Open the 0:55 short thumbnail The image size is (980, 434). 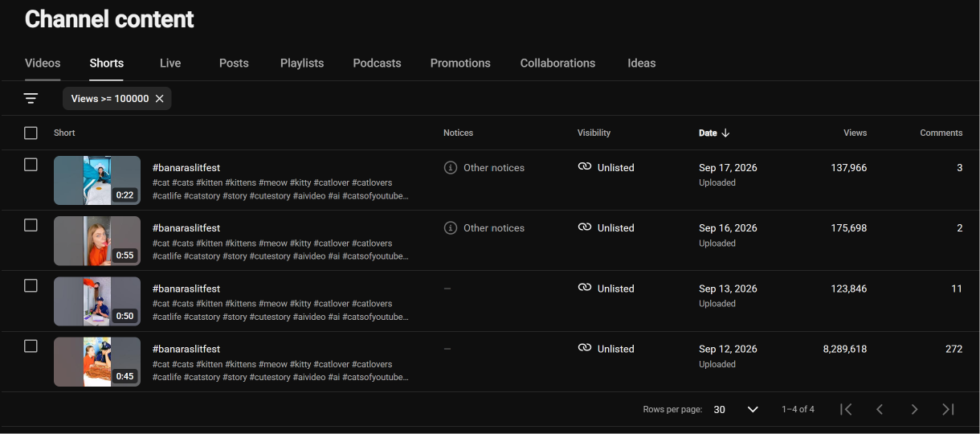click(97, 240)
